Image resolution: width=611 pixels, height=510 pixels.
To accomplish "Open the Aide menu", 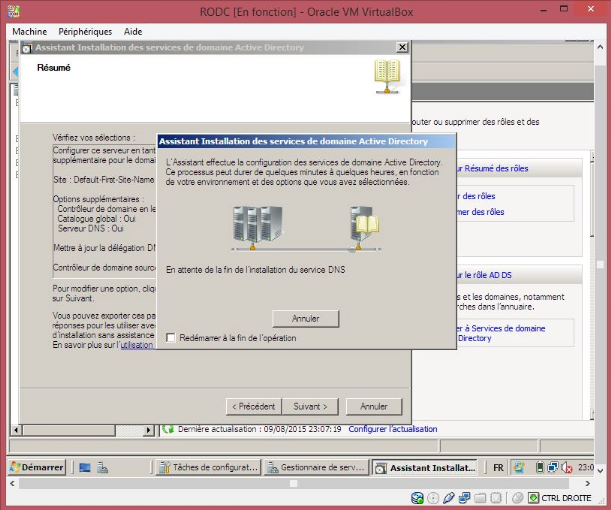I will (x=133, y=32).
